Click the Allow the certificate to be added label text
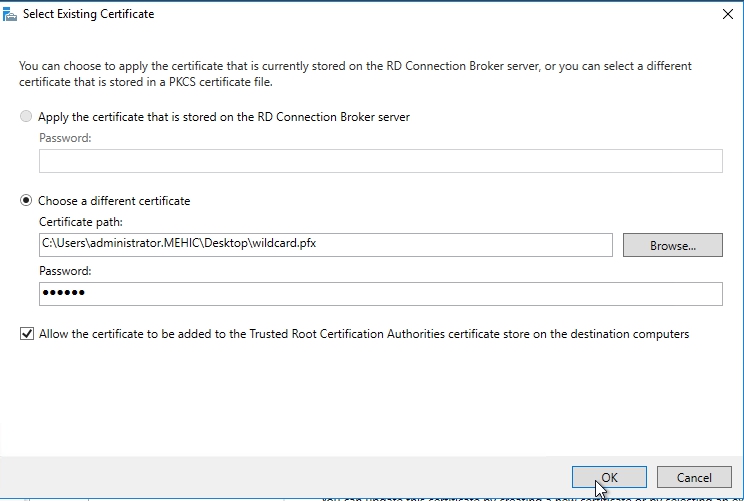Viewport: 744px width, 501px height. 363,334
